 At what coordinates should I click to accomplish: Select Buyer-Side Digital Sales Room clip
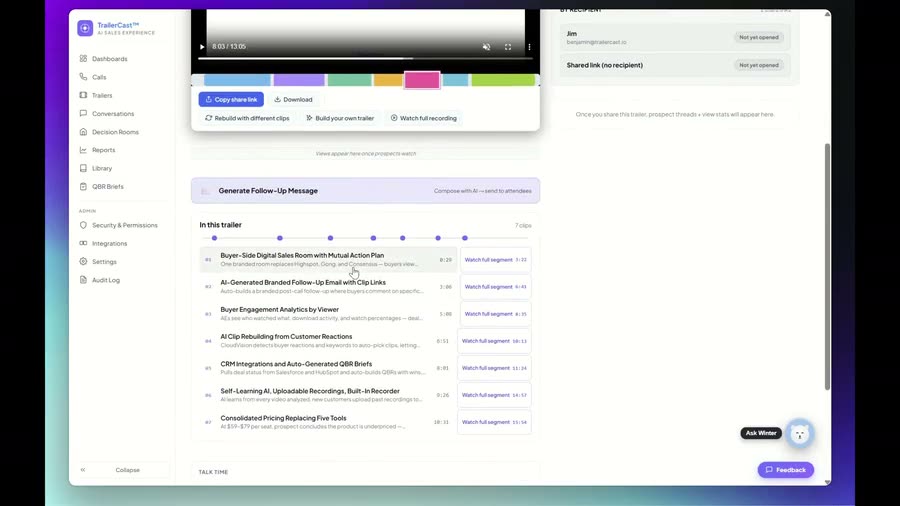pyautogui.click(x=328, y=259)
